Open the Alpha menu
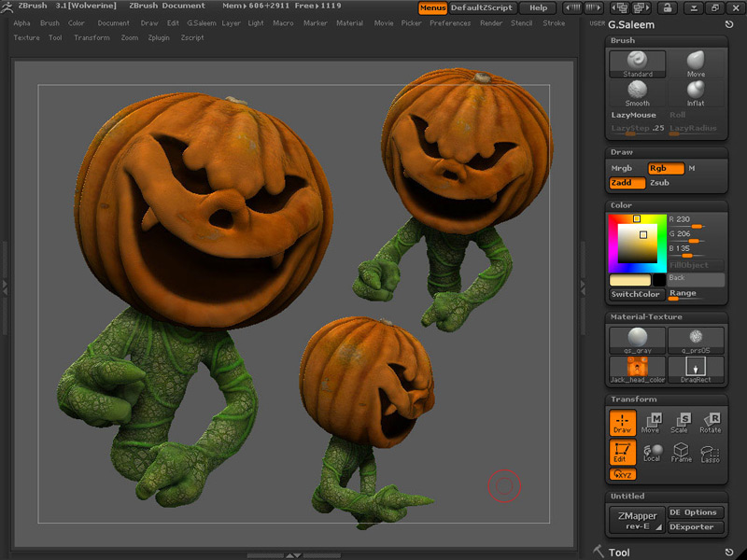Screen dimensions: 747x560 click(x=21, y=22)
